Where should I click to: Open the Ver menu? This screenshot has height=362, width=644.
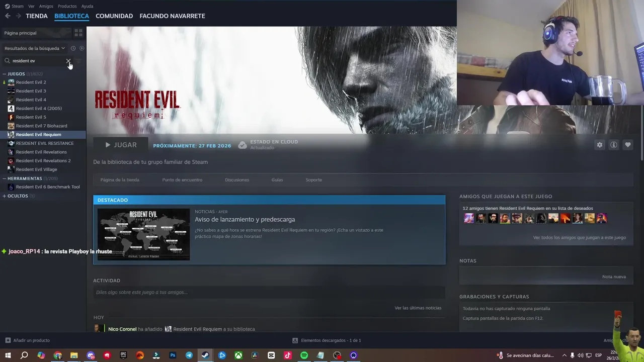point(31,6)
